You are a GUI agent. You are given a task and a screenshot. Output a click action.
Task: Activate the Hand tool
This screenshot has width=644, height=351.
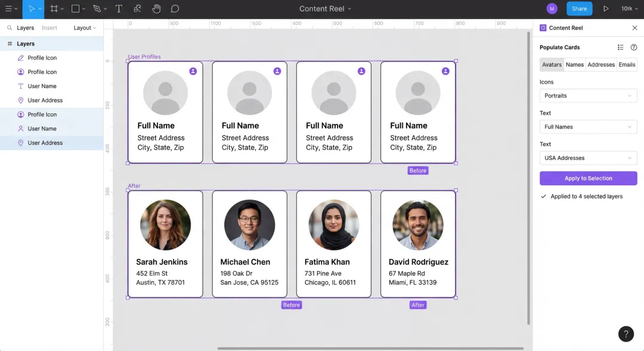156,9
